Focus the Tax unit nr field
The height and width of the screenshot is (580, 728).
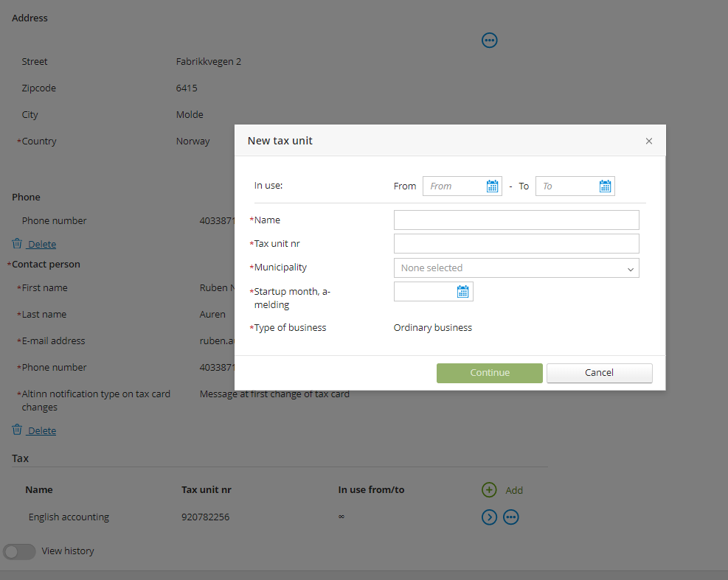[516, 244]
